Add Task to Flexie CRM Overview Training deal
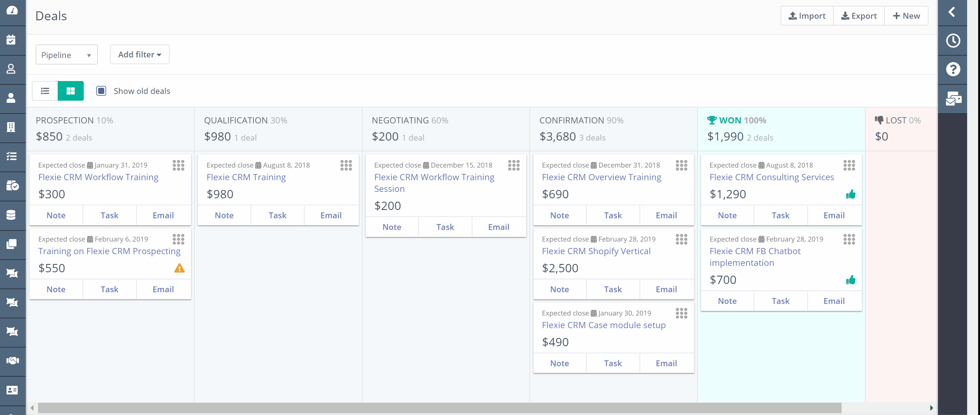980x415 pixels. [613, 215]
